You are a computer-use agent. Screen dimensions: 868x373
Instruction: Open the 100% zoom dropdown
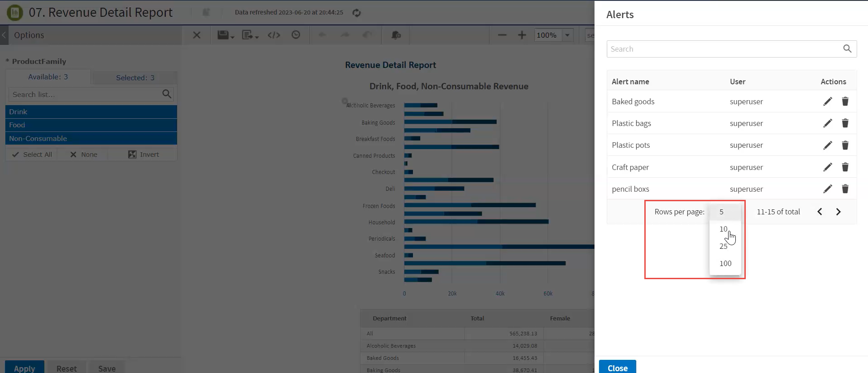(567, 35)
